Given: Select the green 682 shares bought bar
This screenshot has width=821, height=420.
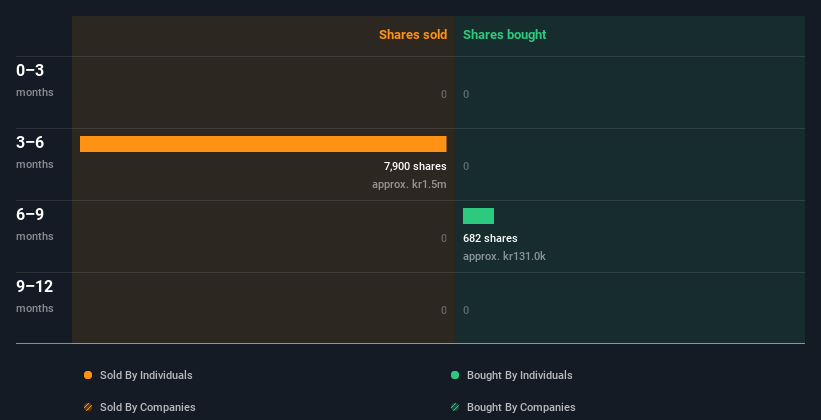Looking at the screenshot, I should click(x=478, y=216).
